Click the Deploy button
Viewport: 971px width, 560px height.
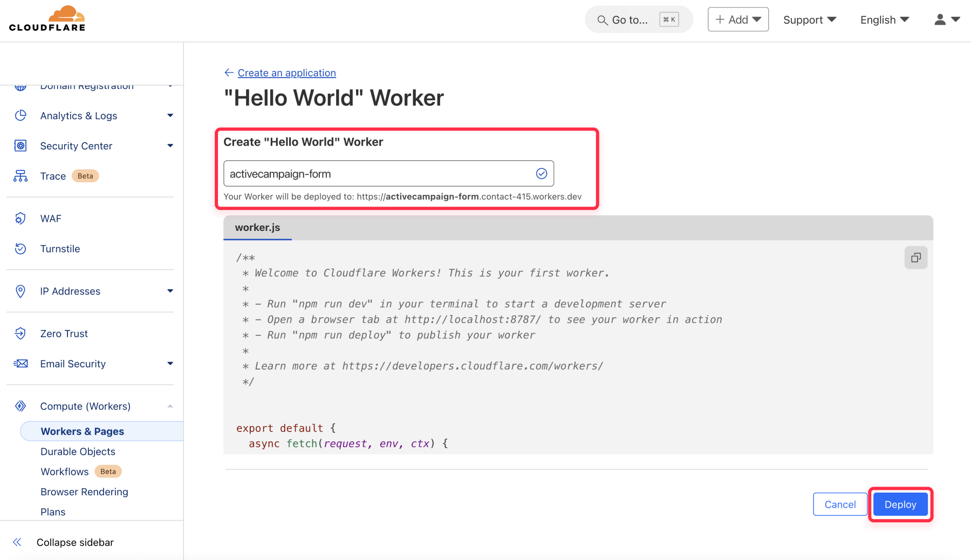(900, 504)
